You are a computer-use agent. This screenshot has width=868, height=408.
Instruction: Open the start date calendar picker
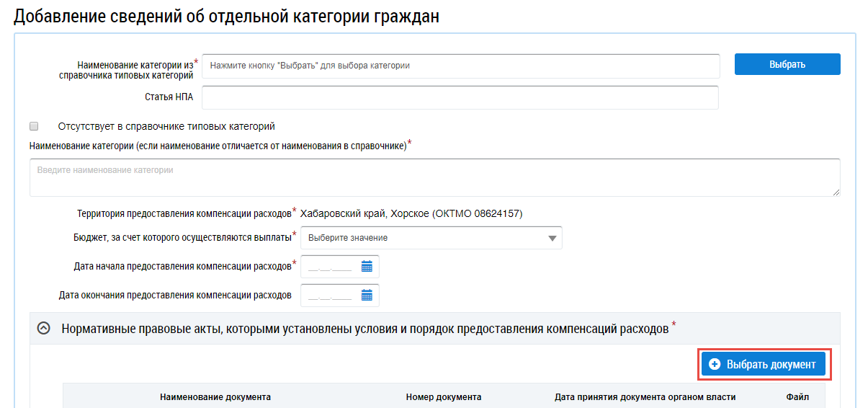[x=367, y=267]
